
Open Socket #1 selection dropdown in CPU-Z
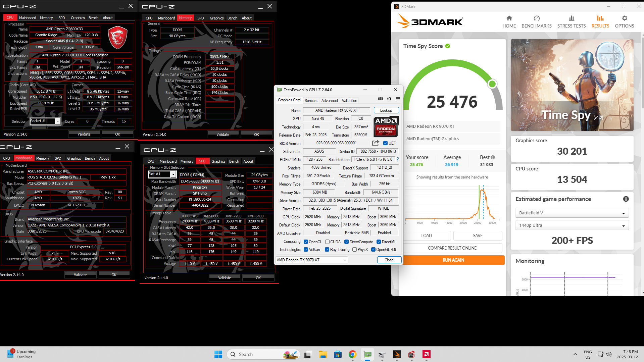45,121
